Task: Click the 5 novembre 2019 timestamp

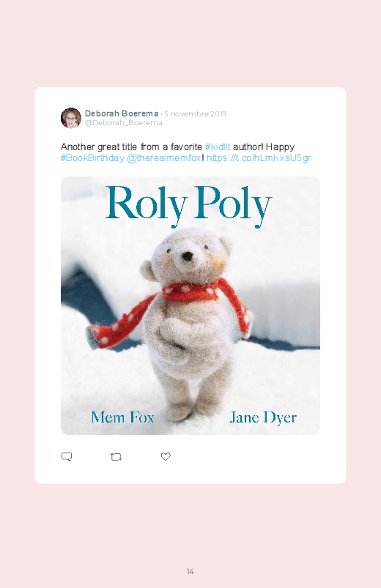Action: coord(195,113)
